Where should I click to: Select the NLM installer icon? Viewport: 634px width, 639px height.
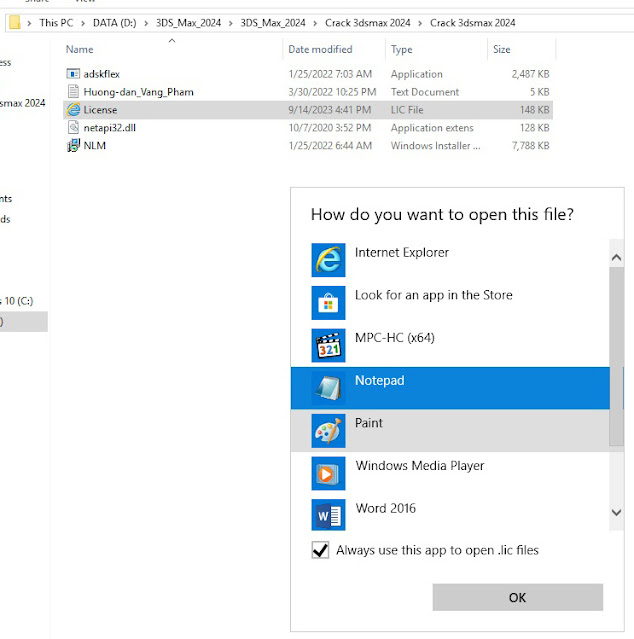73,145
